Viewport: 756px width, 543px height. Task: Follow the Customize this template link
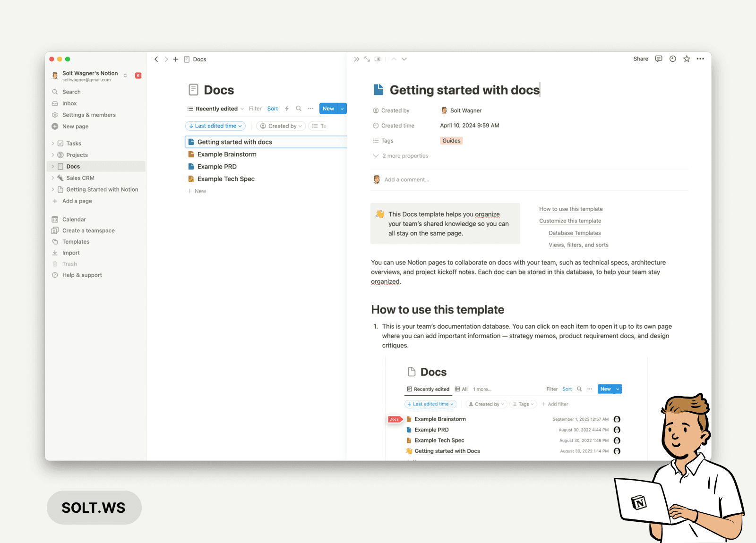click(x=570, y=221)
